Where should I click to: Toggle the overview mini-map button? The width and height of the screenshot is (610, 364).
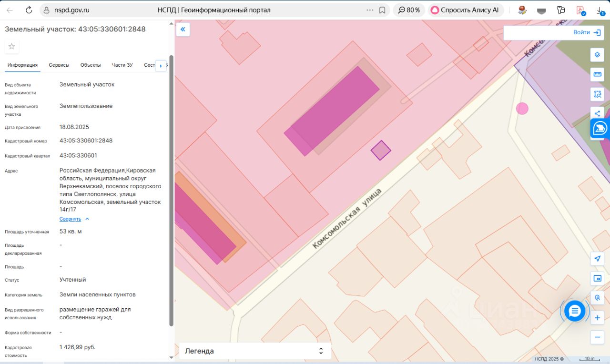597,278
